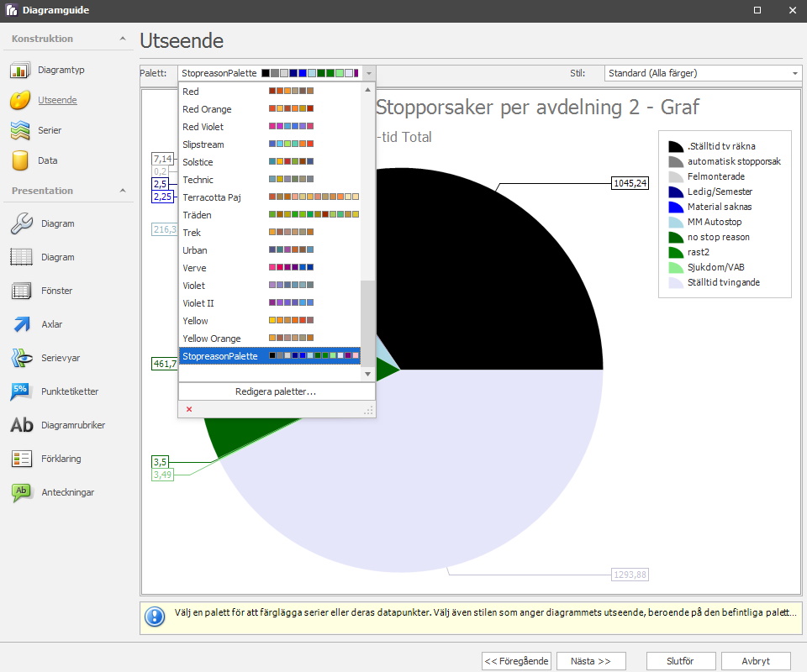Choose the Urban palette
807x672 pixels.
[270, 250]
